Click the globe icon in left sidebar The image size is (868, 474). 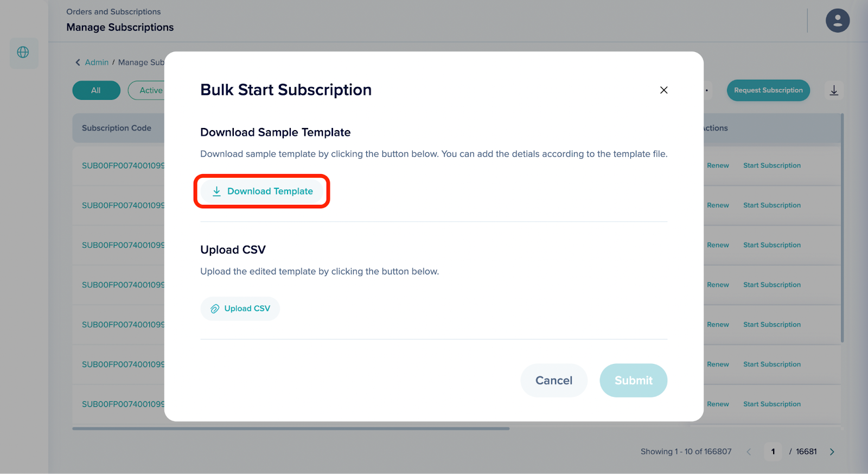click(23, 53)
